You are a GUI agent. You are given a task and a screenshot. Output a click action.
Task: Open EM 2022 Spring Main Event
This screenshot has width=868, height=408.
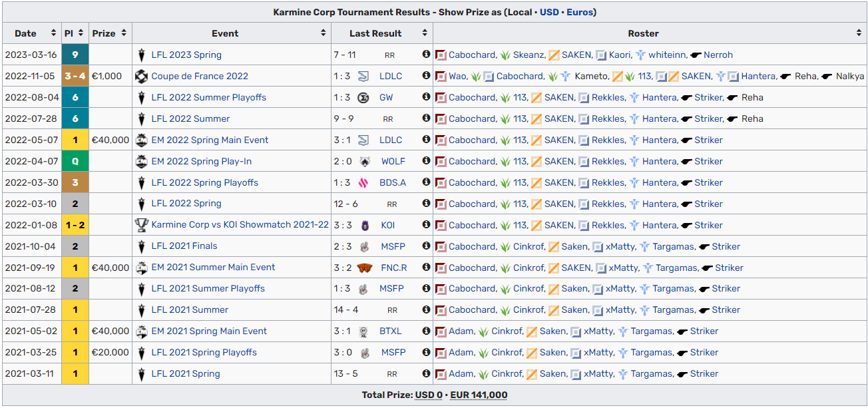pos(210,140)
